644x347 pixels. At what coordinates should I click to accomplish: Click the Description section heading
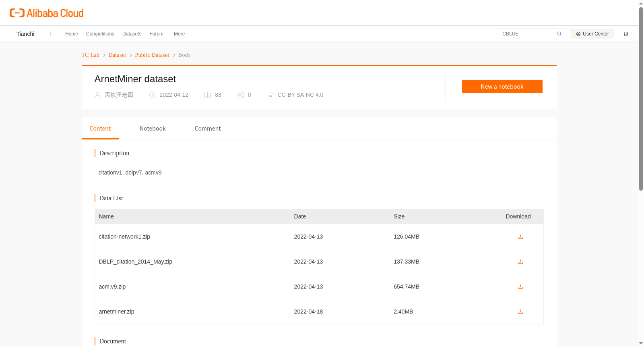(x=114, y=153)
